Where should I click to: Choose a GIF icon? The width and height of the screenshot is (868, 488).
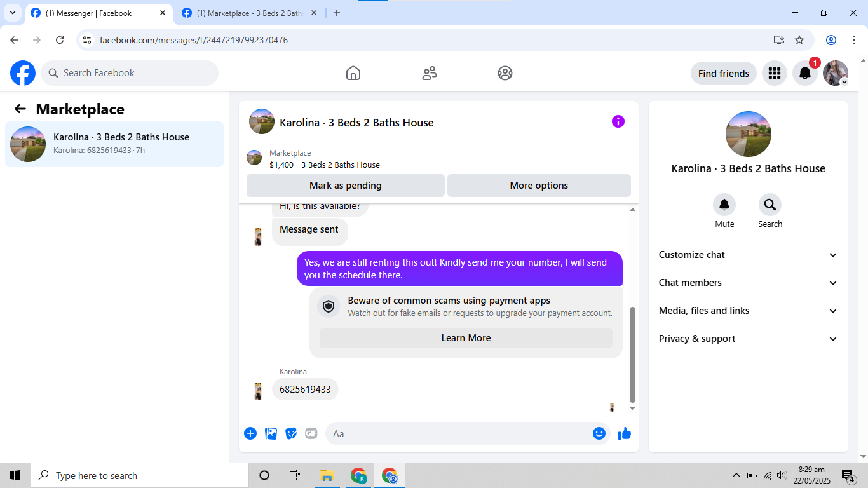(311, 433)
